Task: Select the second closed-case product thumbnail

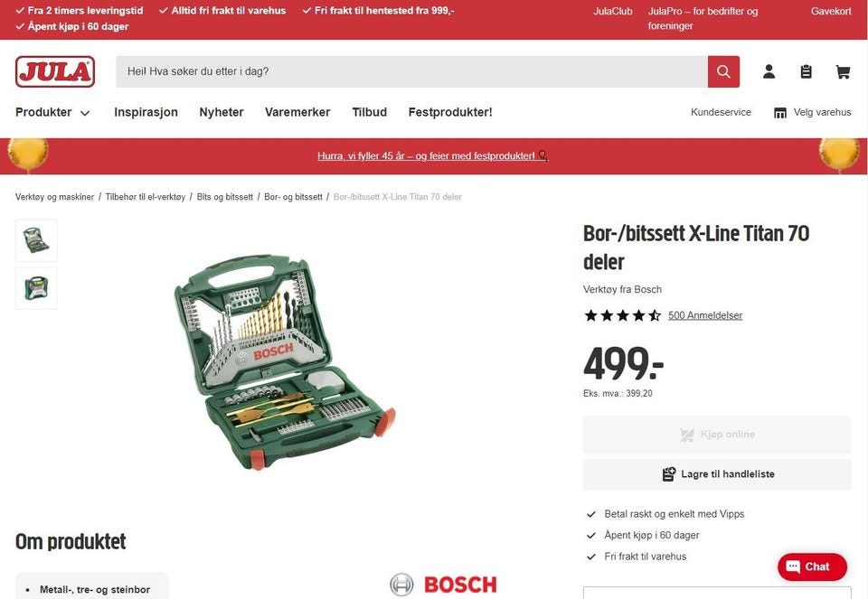Action: pyautogui.click(x=36, y=288)
